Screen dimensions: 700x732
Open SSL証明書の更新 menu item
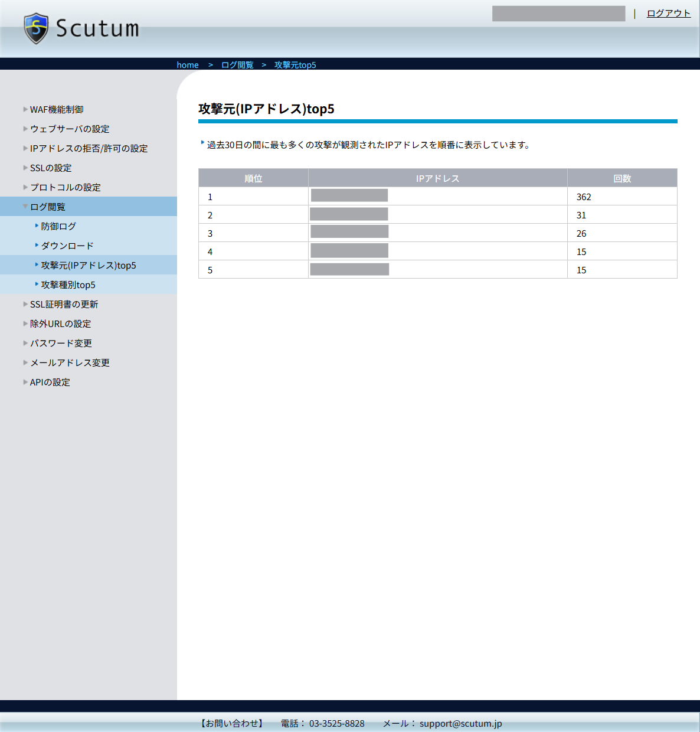[64, 304]
